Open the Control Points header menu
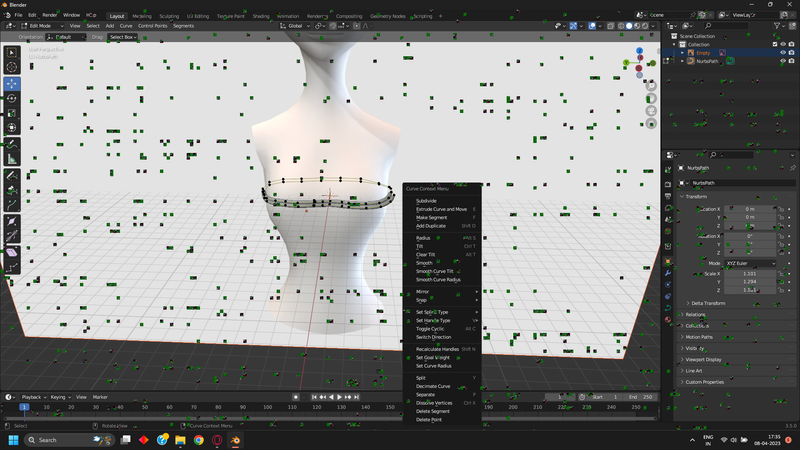 point(153,26)
